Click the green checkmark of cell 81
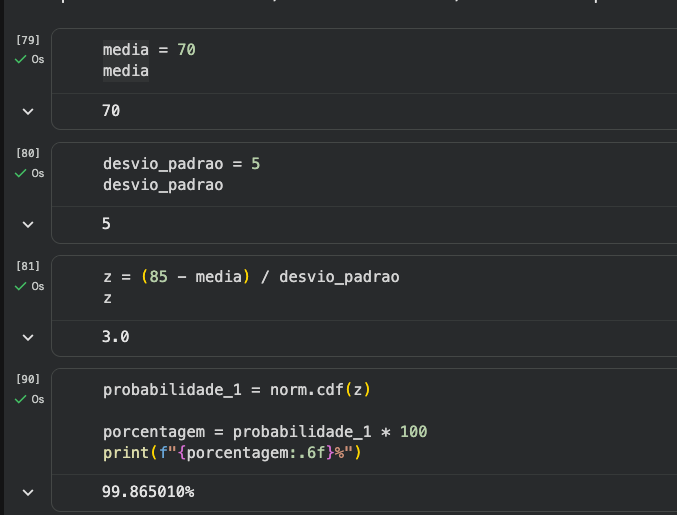The width and height of the screenshot is (677, 515). pos(20,286)
